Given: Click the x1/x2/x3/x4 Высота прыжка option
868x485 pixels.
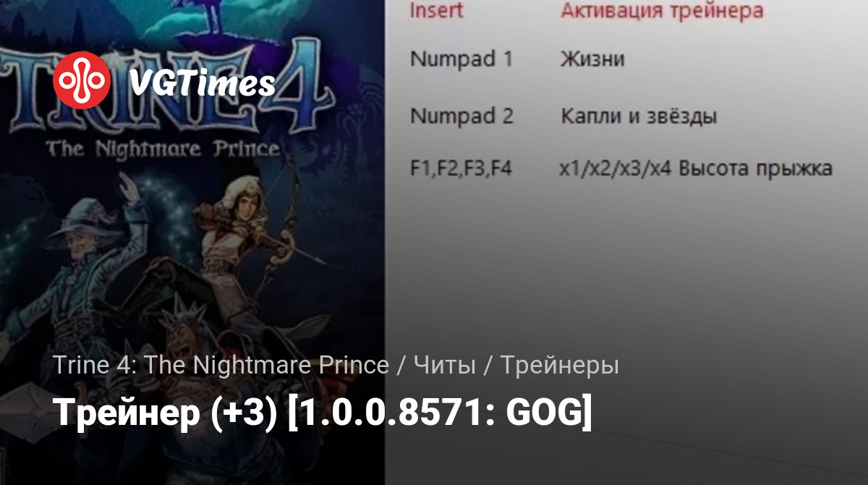Looking at the screenshot, I should [x=696, y=169].
